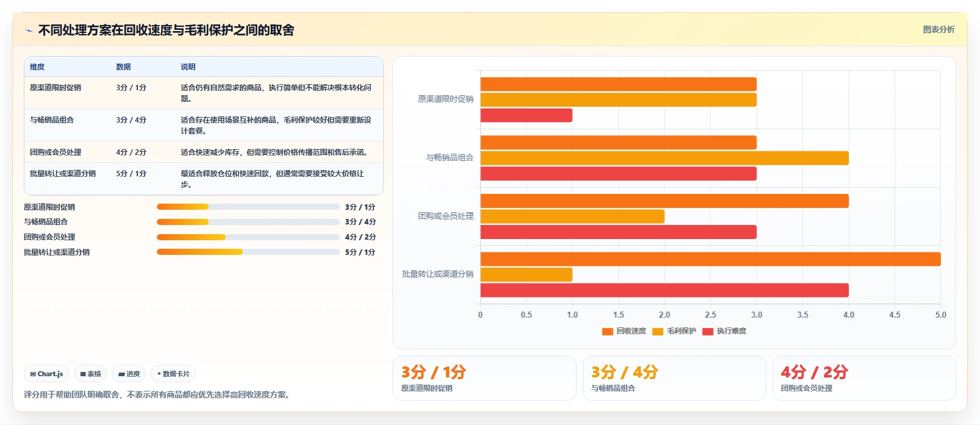Click progress value 5分 / 1分 beside bar

360,252
